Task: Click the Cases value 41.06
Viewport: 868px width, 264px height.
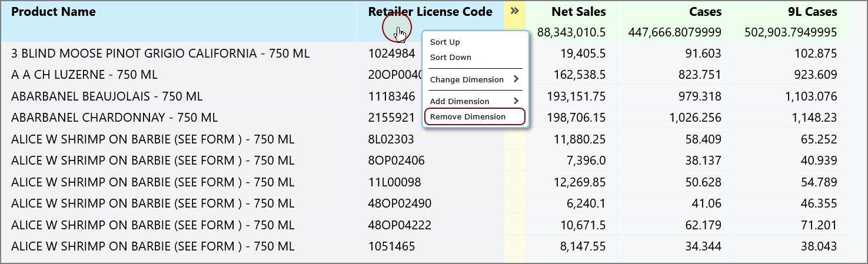Action: (x=707, y=203)
